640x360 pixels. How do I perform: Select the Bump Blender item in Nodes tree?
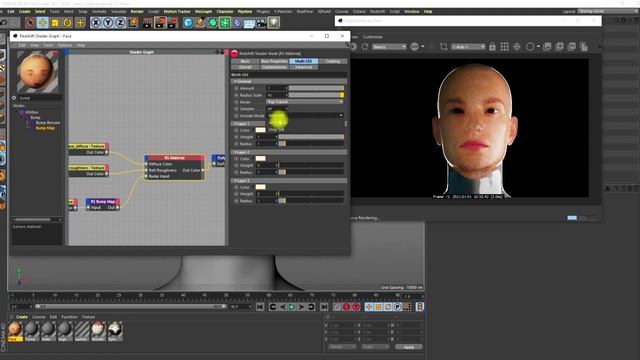tap(48, 123)
